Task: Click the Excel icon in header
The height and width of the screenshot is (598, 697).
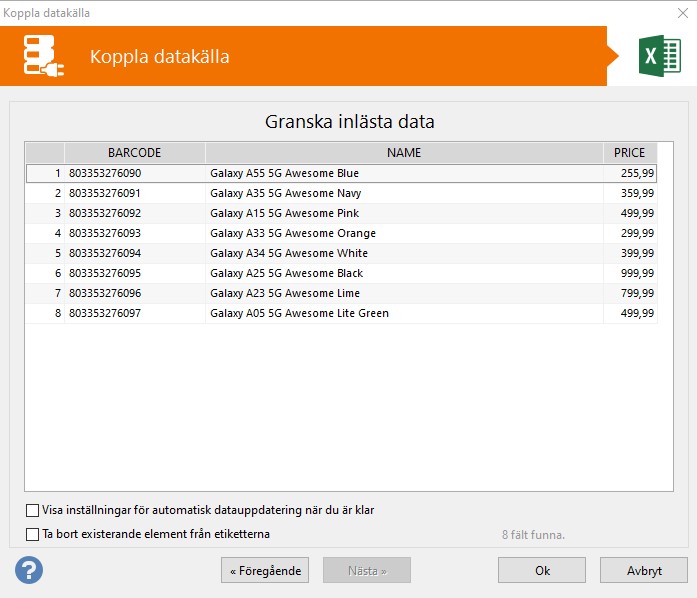Action: pos(659,56)
